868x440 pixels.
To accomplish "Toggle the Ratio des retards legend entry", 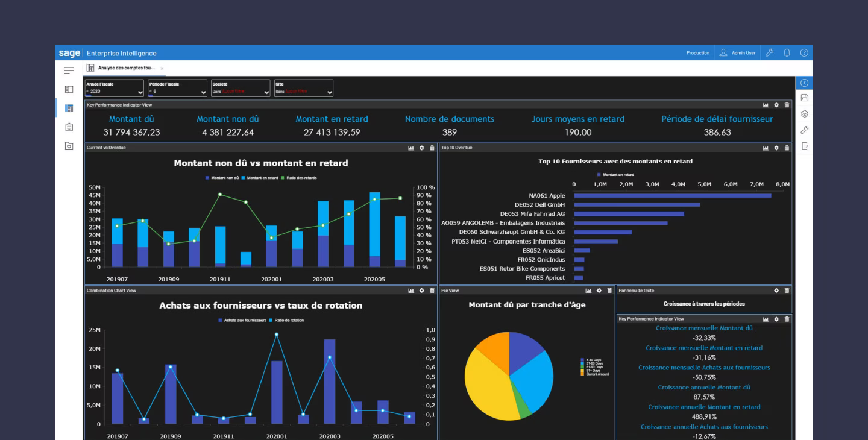I will tap(300, 178).
